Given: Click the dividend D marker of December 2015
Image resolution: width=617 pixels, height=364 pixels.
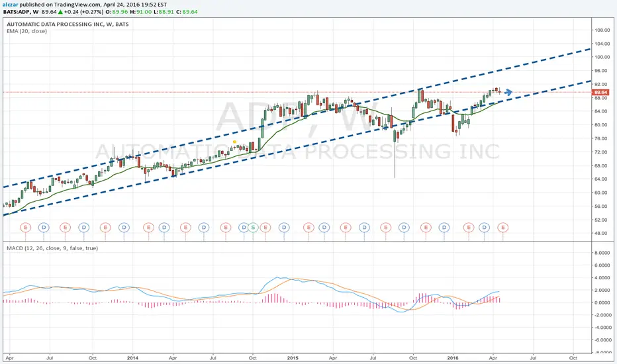Looking at the screenshot, I should click(x=444, y=228).
